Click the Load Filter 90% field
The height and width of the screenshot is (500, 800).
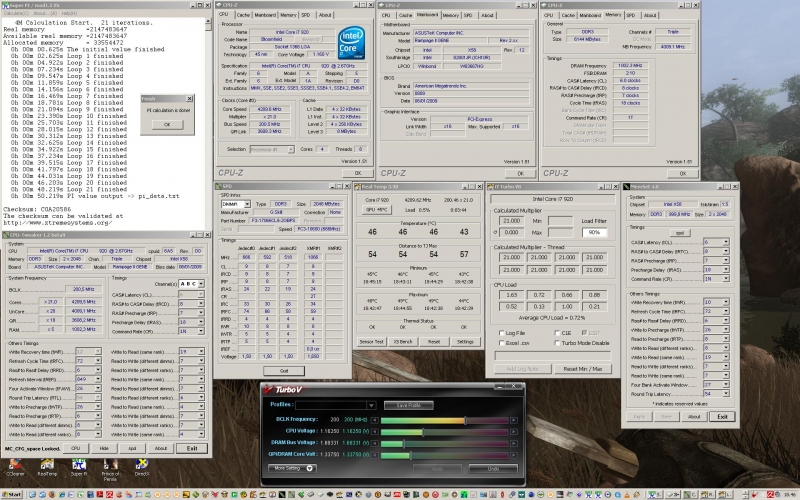(596, 231)
